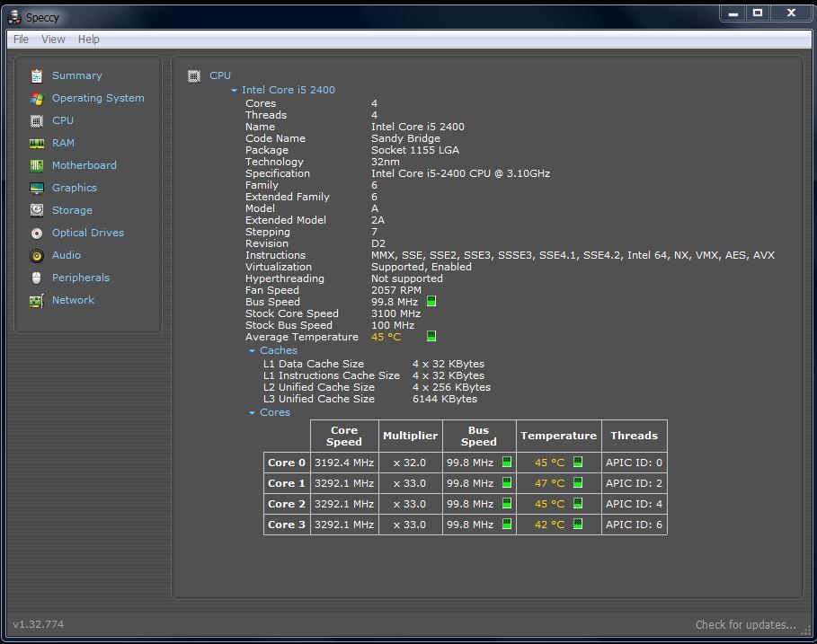Open the View menu
The width and height of the screenshot is (817, 644).
(x=53, y=40)
